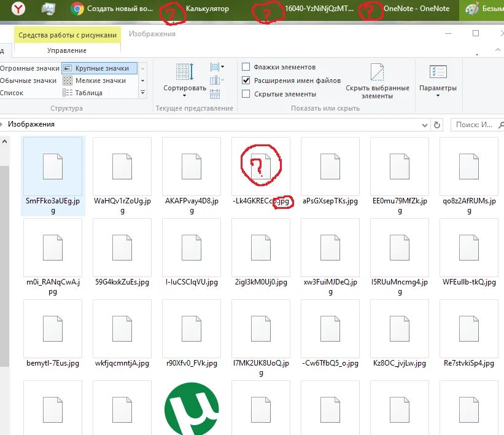Select file I-IuCSCIqVU.jpg
Viewport: 504px width, 435px height.
pyautogui.click(x=192, y=253)
